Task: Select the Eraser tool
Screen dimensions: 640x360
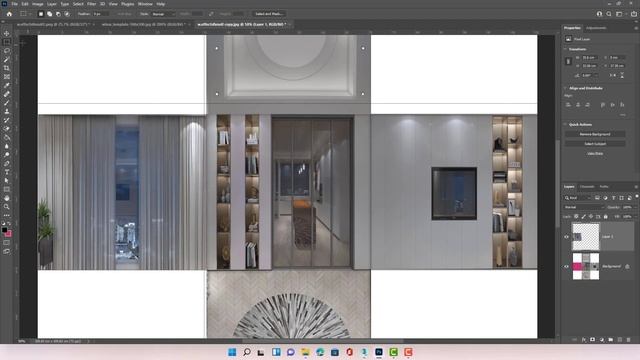Action: point(7,129)
